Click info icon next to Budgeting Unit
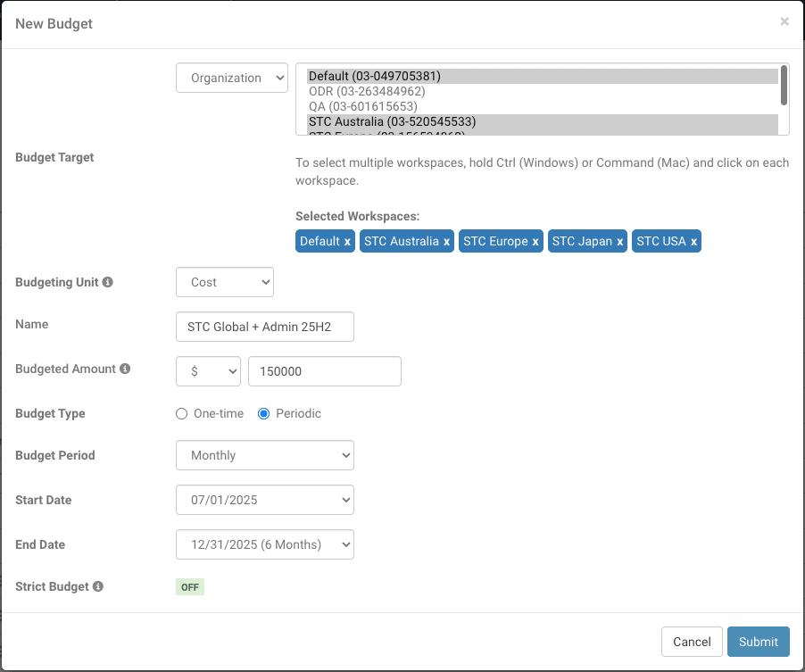This screenshot has height=672, width=805. [x=108, y=282]
